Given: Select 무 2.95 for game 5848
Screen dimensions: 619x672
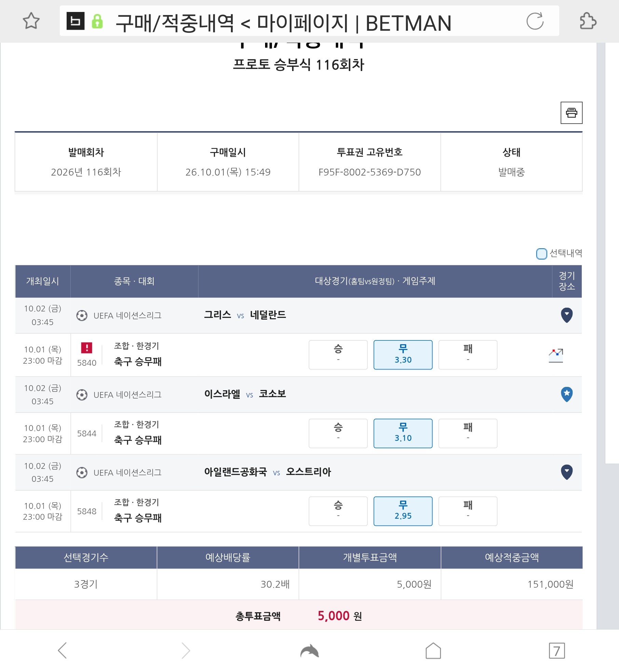Looking at the screenshot, I should 403,511.
